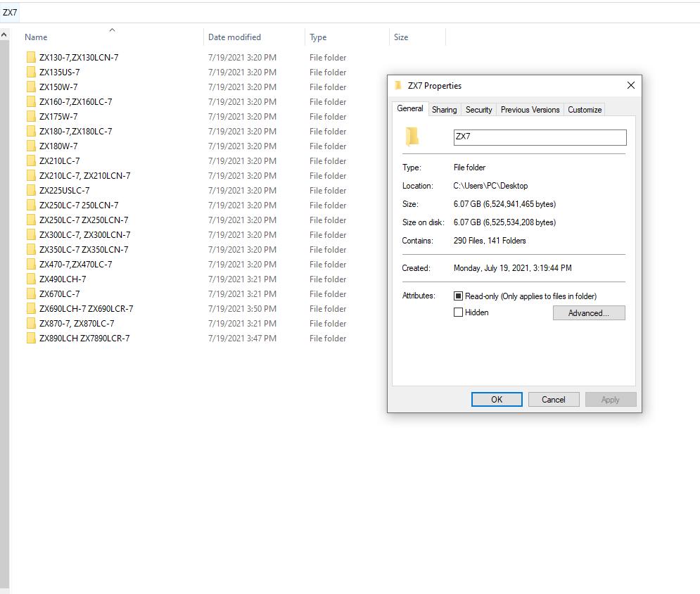This screenshot has height=594, width=700.
Task: Open the Security tab
Action: pos(478,110)
